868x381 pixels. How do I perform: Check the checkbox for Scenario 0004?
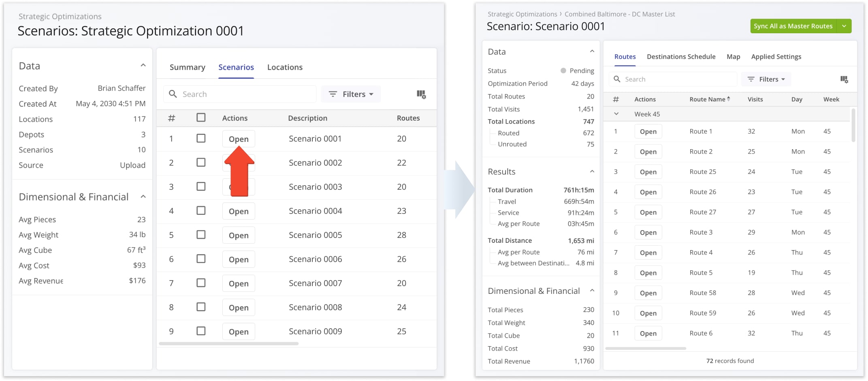[x=201, y=211]
